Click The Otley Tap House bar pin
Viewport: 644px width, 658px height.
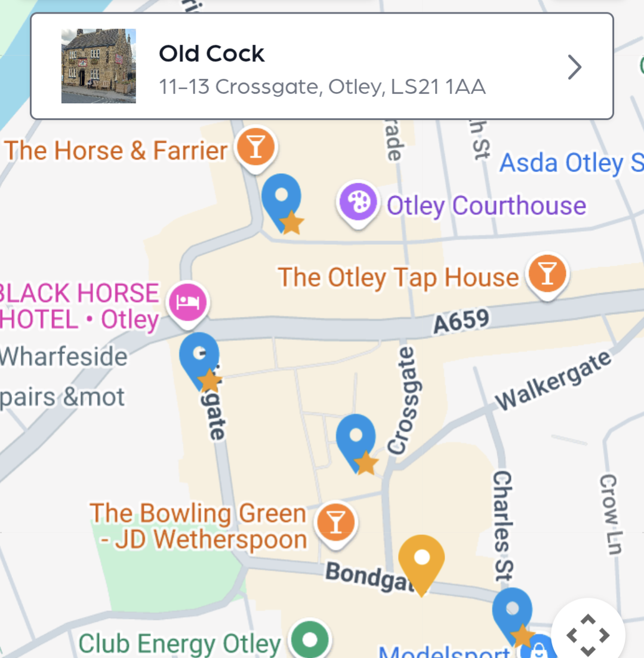[548, 275]
